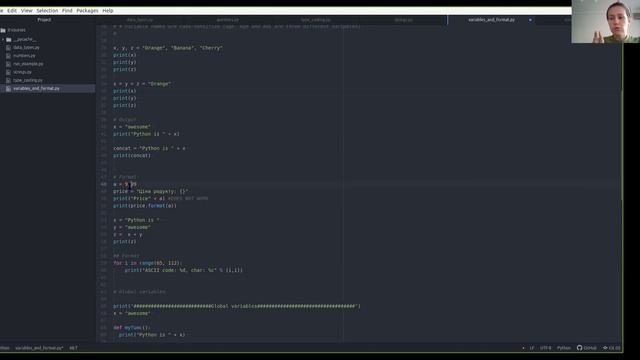The width and height of the screenshot is (640, 360).
Task: Switch to the data_types.py editor tab
Action: pyautogui.click(x=140, y=20)
